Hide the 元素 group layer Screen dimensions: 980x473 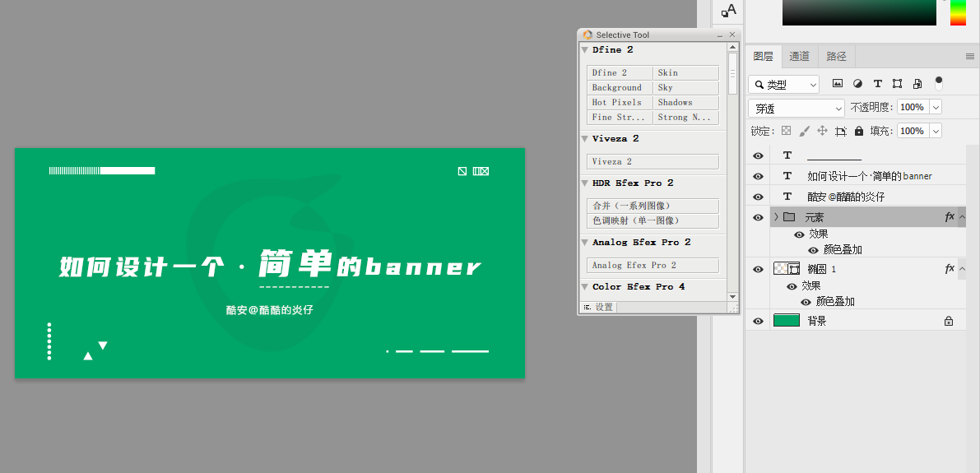coord(758,217)
